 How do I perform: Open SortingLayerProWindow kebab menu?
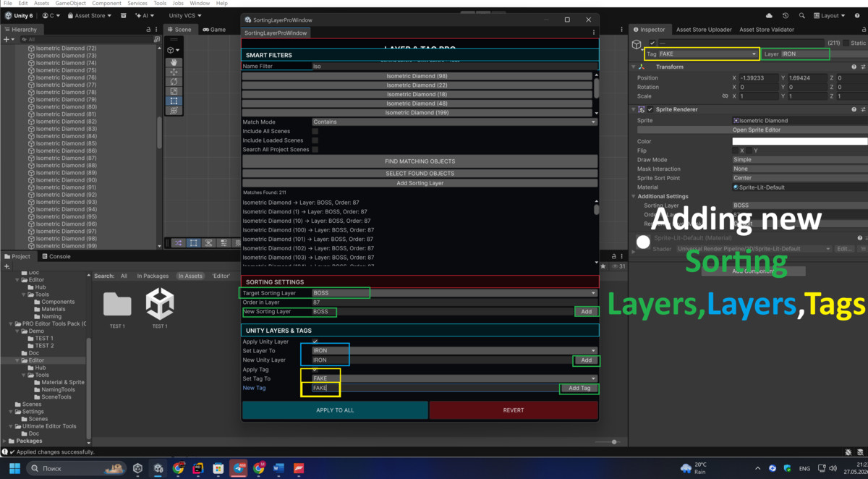point(594,33)
